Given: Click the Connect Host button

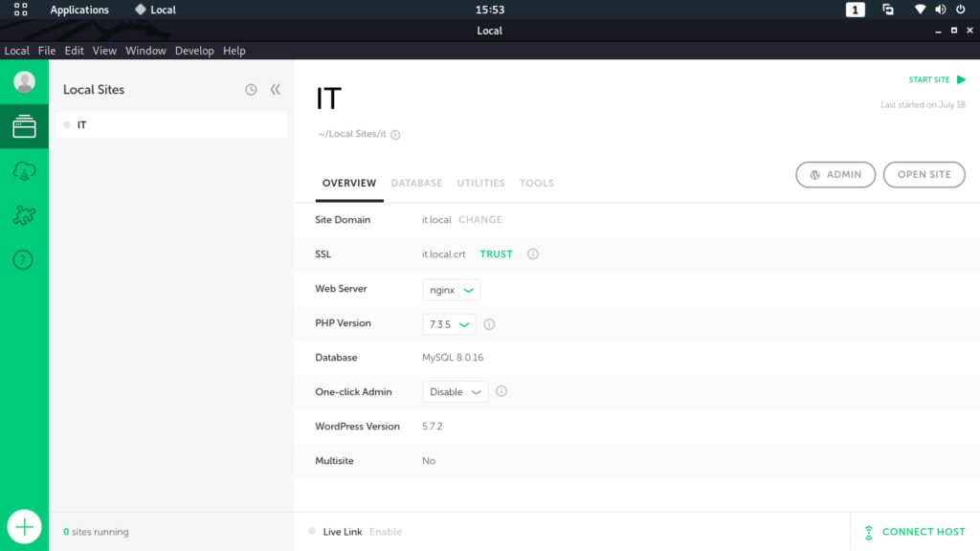Looking at the screenshot, I should [x=915, y=532].
